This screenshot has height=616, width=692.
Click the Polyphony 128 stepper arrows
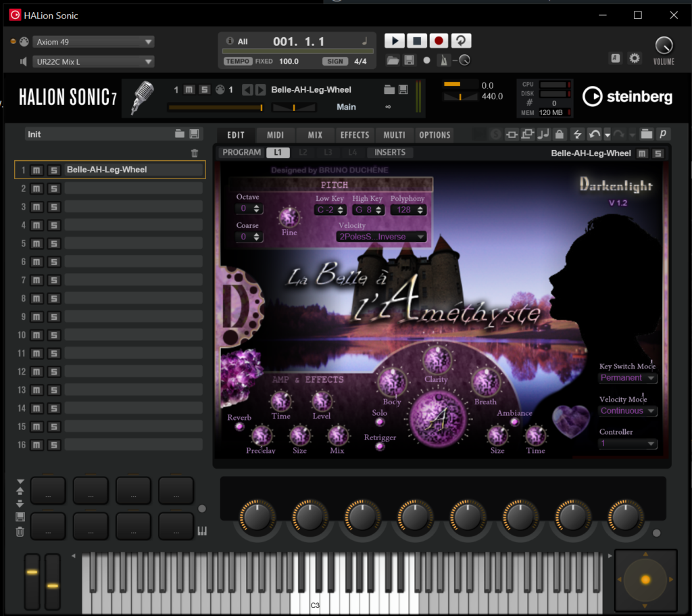pyautogui.click(x=420, y=210)
